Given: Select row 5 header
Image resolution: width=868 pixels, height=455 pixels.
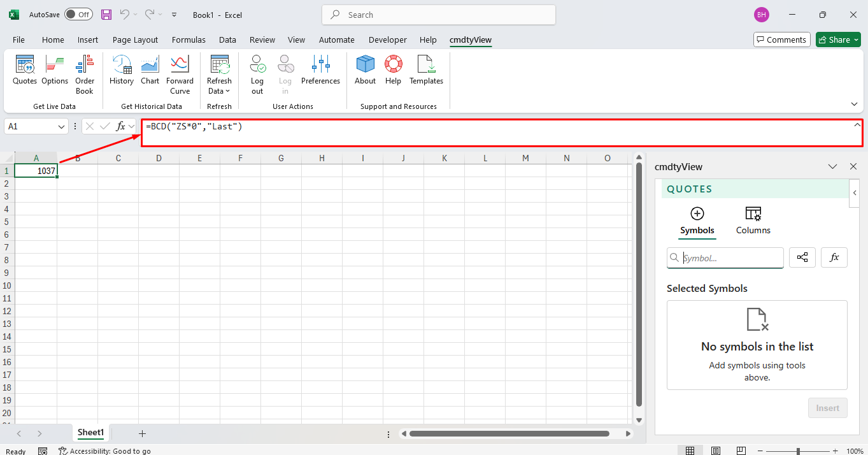Looking at the screenshot, I should (7, 222).
